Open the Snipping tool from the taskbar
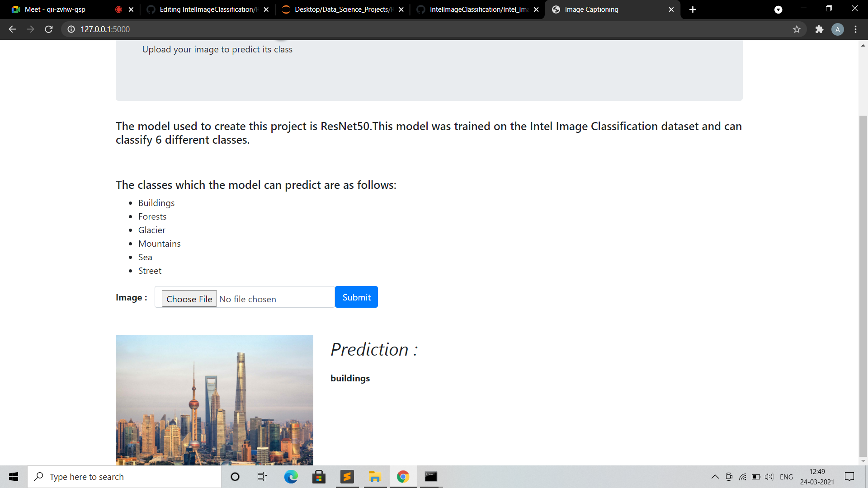The width and height of the screenshot is (868, 488). [347, 477]
